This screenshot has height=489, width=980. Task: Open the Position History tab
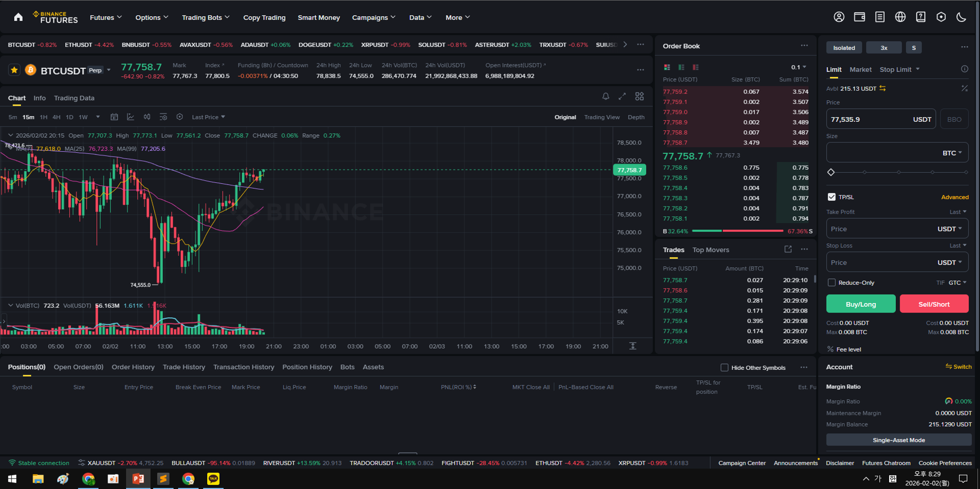click(x=307, y=367)
